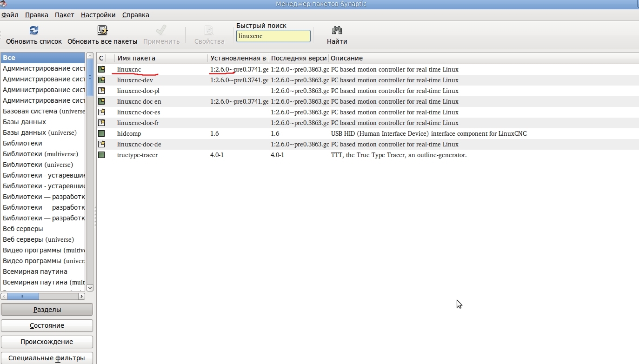Screen dimensions: 639x364
Task: Select the plain Библиотеки section
Action: [43, 143]
